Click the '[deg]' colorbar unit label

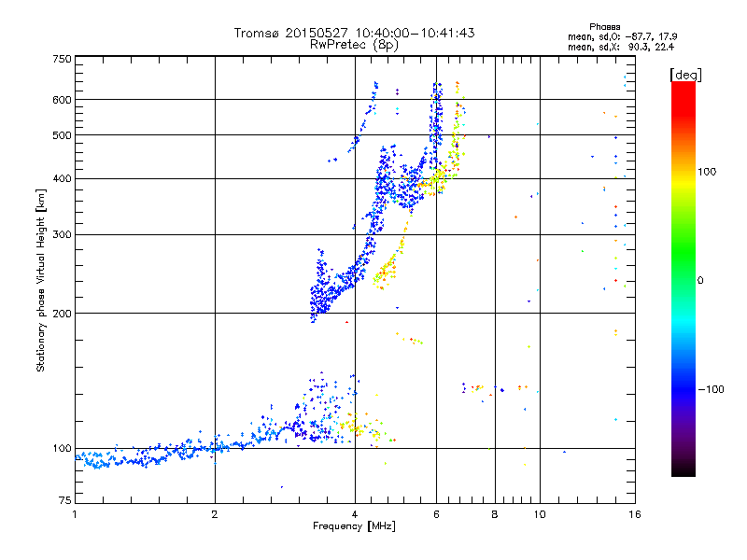click(x=685, y=75)
